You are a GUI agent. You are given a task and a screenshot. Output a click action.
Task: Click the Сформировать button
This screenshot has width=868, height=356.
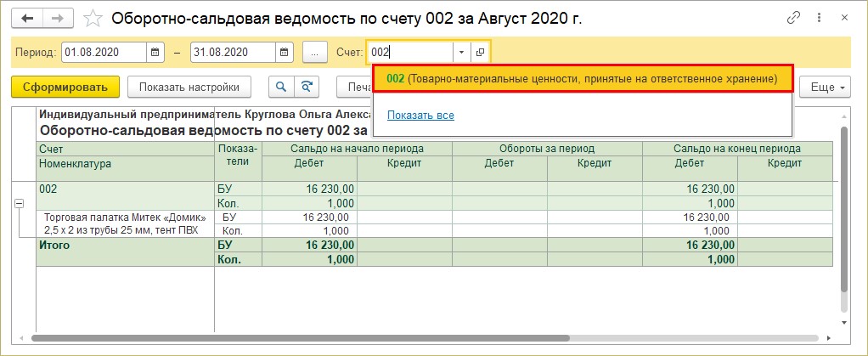point(65,87)
